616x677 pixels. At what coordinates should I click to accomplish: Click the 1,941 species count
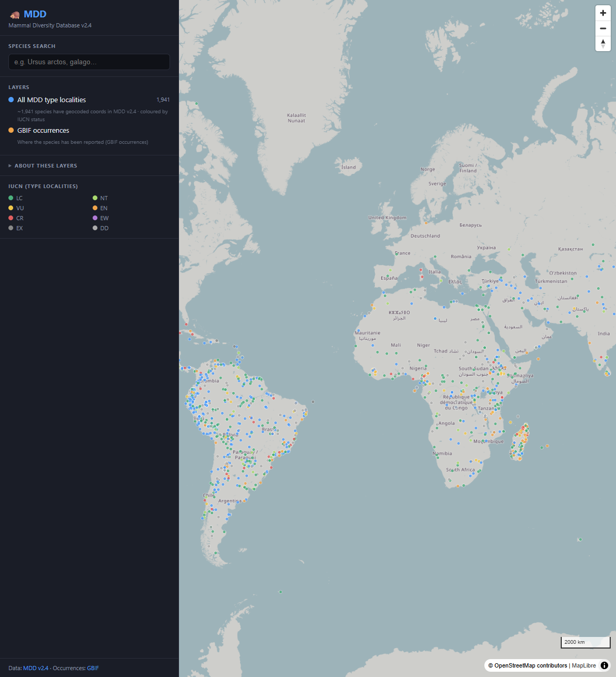163,100
